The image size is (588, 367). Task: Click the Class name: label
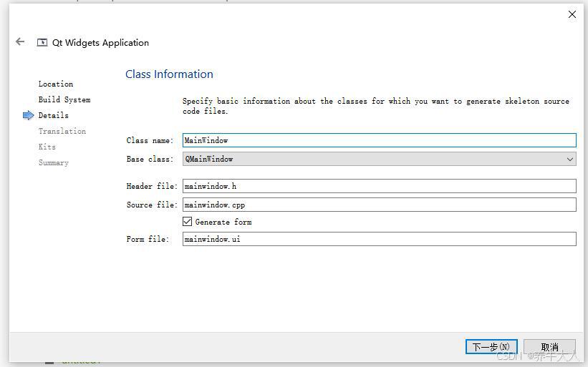[x=150, y=140]
